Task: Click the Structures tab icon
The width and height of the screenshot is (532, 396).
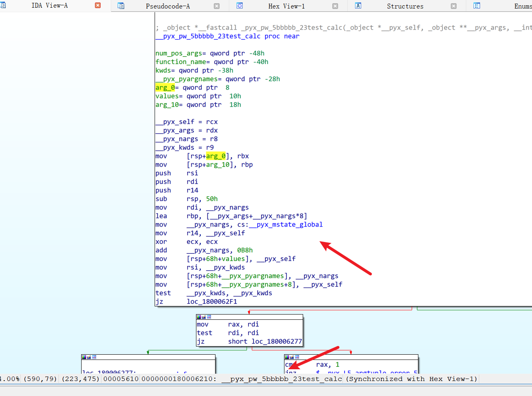Action: (358, 6)
